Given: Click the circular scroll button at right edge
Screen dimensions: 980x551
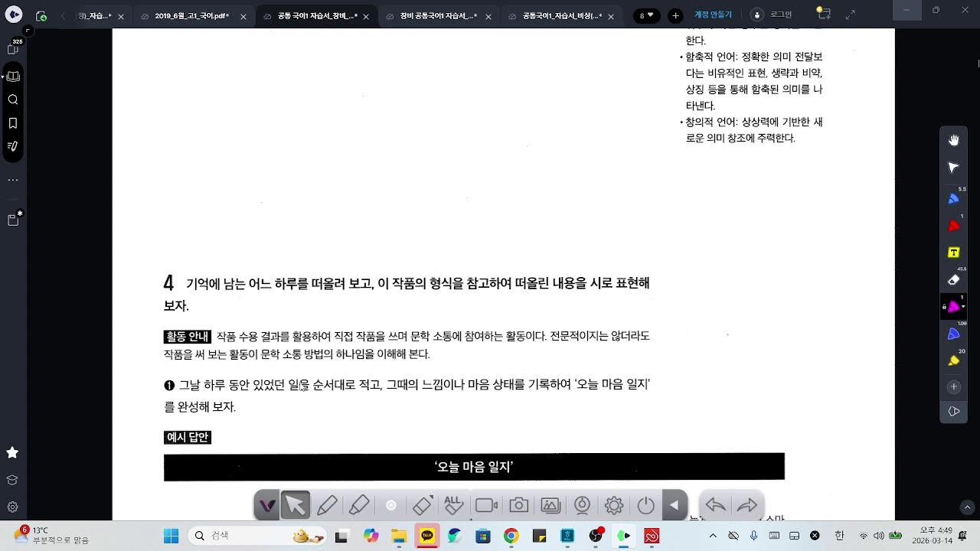Looking at the screenshot, I should [968, 507].
